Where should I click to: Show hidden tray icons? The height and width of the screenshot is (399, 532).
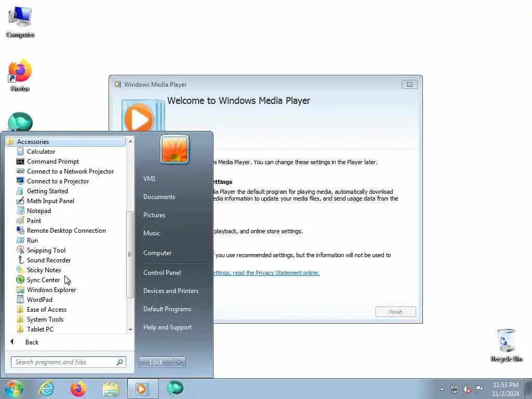(x=442, y=390)
